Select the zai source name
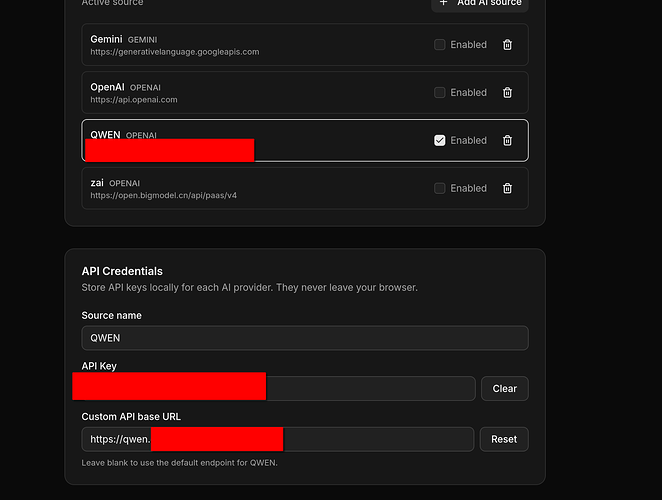Viewport: 662px width, 500px height. tap(97, 183)
